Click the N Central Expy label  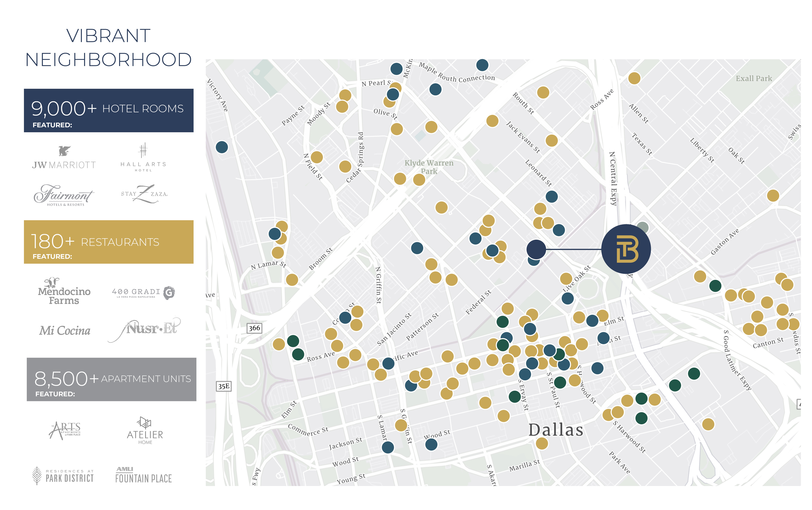613,178
